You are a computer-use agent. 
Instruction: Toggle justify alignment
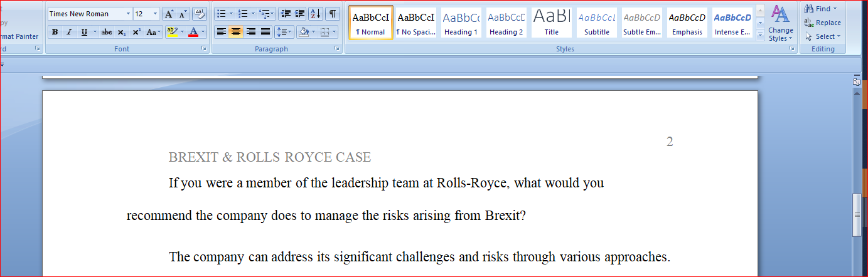tap(265, 32)
